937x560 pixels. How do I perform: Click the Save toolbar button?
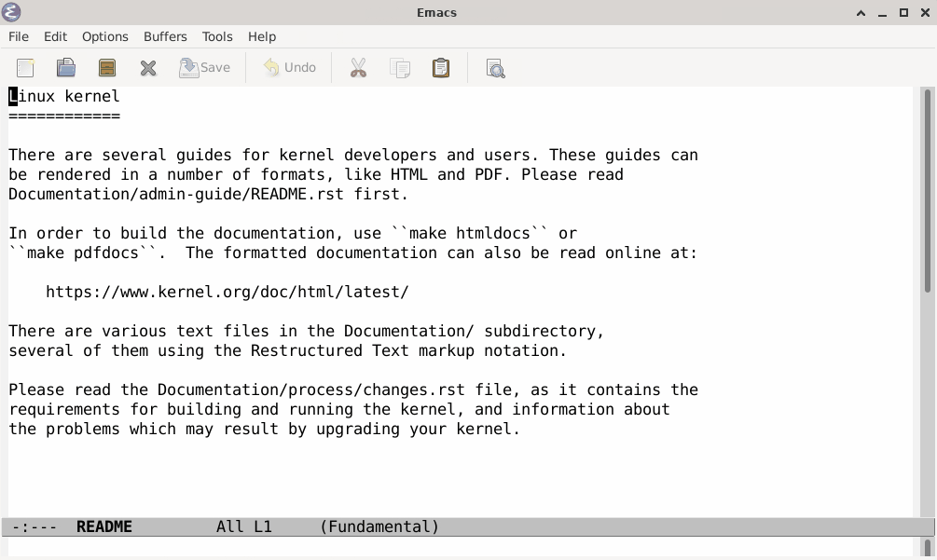204,67
